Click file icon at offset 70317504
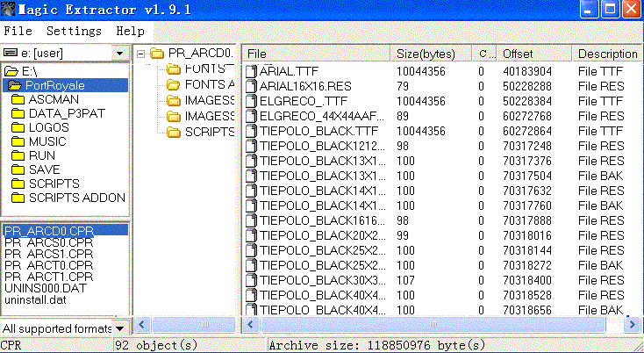The height and width of the screenshot is (353, 644). 251,176
